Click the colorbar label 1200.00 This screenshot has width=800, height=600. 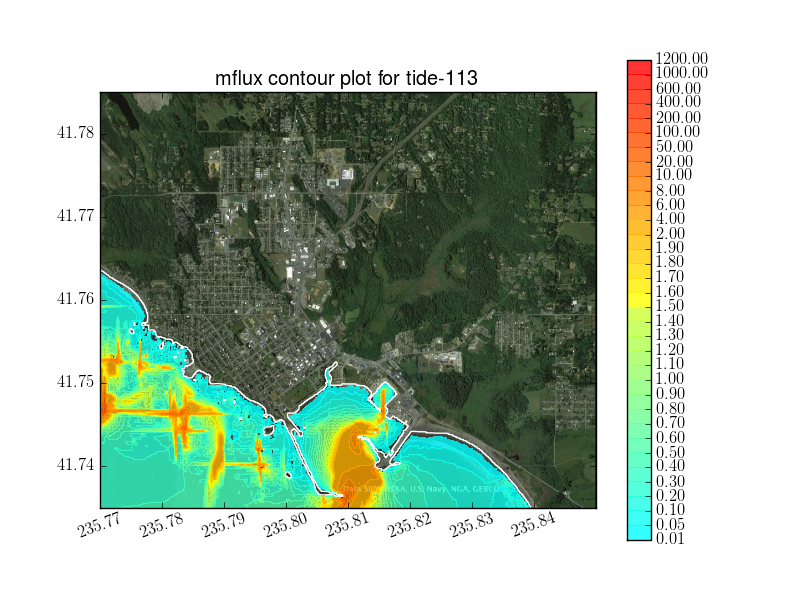coord(682,59)
